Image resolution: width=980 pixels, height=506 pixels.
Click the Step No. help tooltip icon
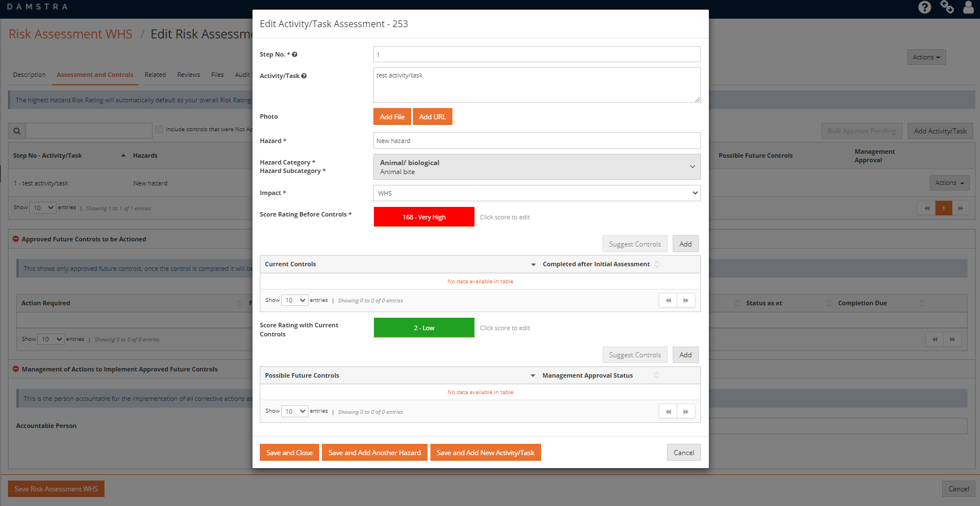pyautogui.click(x=295, y=55)
